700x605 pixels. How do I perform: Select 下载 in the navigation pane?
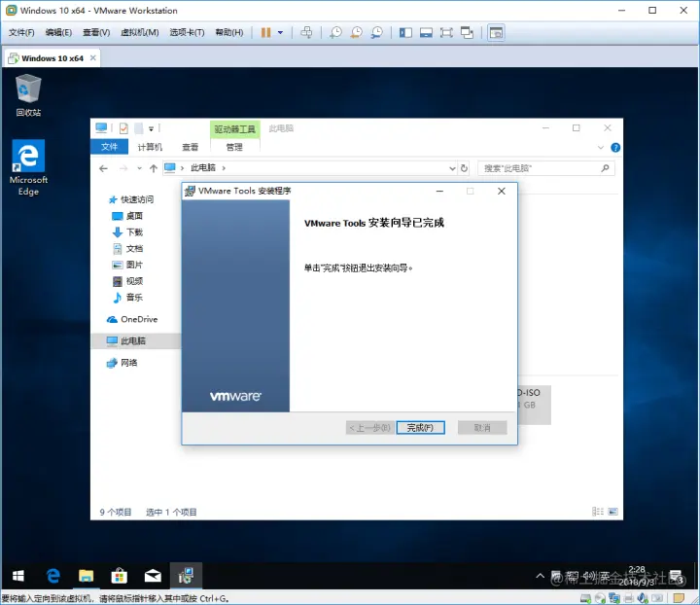tap(127, 232)
